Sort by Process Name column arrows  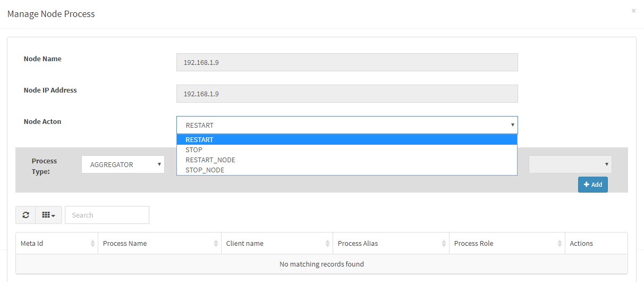pyautogui.click(x=216, y=243)
